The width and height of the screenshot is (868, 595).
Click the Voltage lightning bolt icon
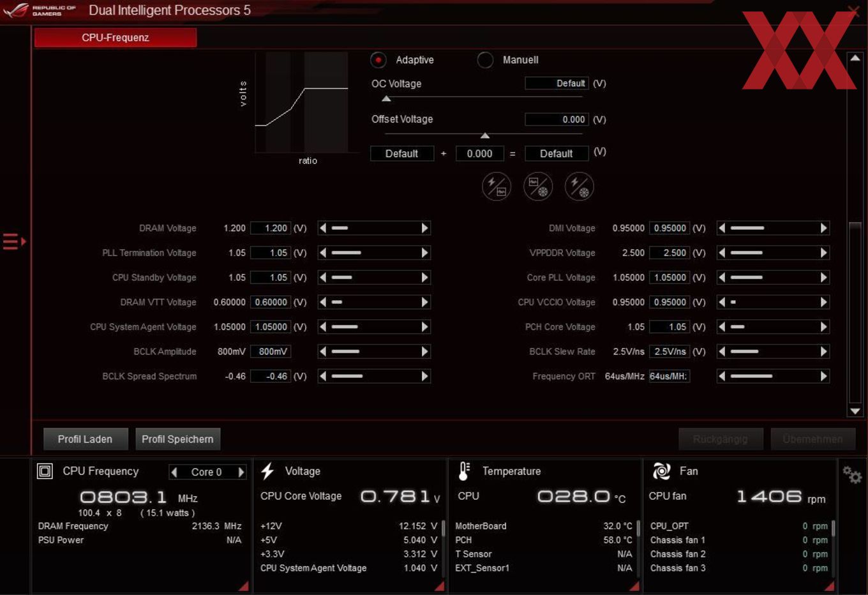267,471
